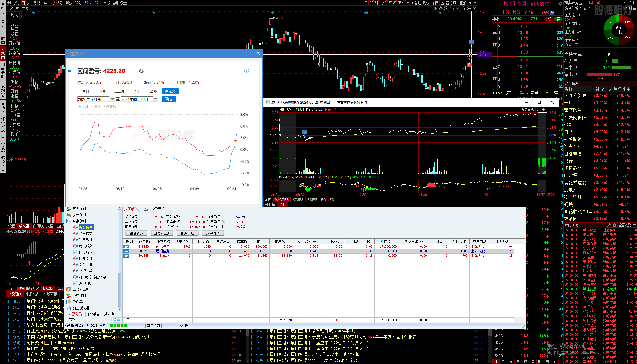637x364 pixels.
Task: Open detail icon for 新标准券 row
Action: coord(126,247)
